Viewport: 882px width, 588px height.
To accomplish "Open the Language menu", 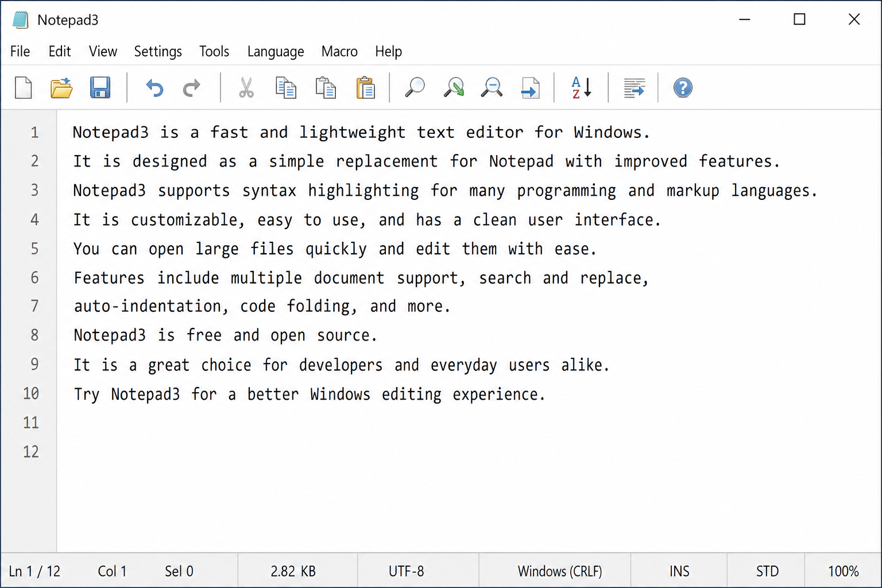I will point(276,52).
